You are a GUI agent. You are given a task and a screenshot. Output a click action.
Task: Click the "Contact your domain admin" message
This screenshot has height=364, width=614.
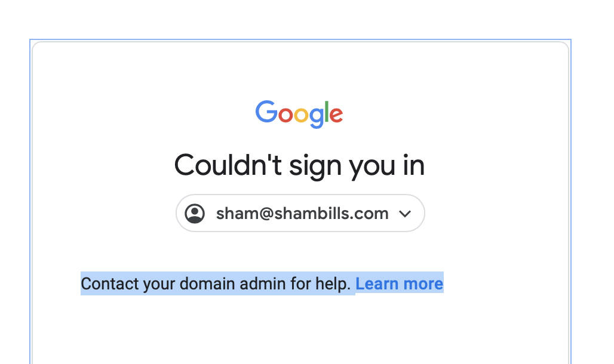click(x=216, y=284)
